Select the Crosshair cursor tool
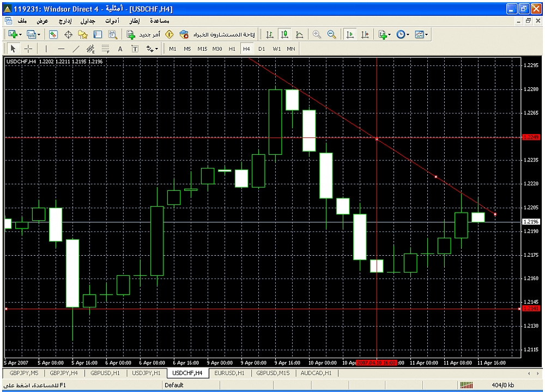The height and width of the screenshot is (392, 545). (x=28, y=49)
